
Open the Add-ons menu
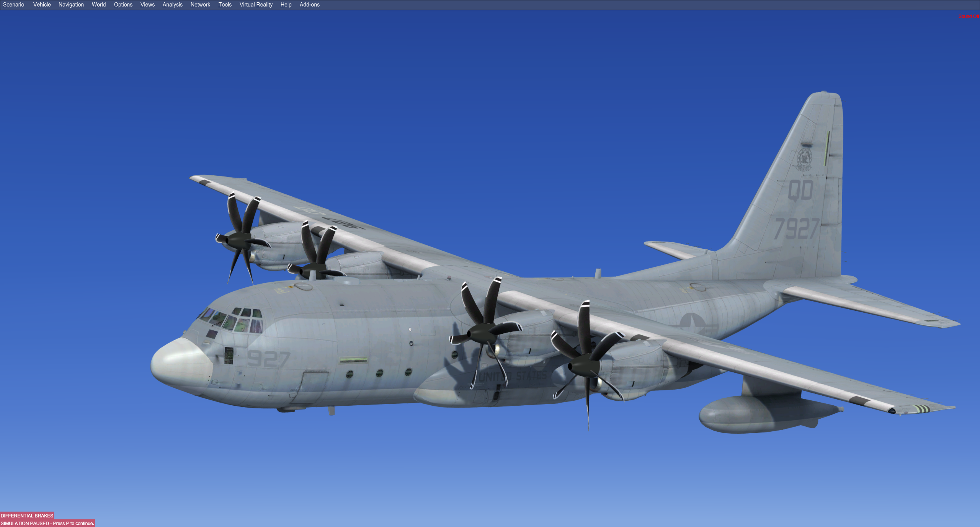pyautogui.click(x=309, y=5)
